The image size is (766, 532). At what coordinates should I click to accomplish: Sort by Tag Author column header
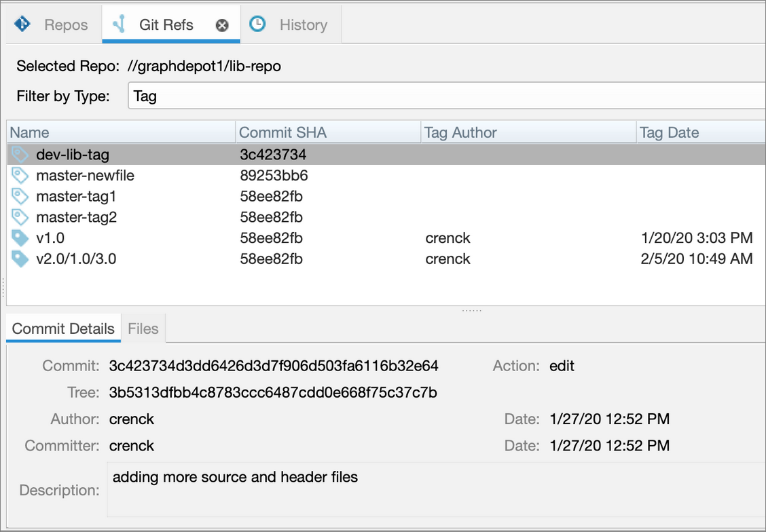tap(527, 132)
